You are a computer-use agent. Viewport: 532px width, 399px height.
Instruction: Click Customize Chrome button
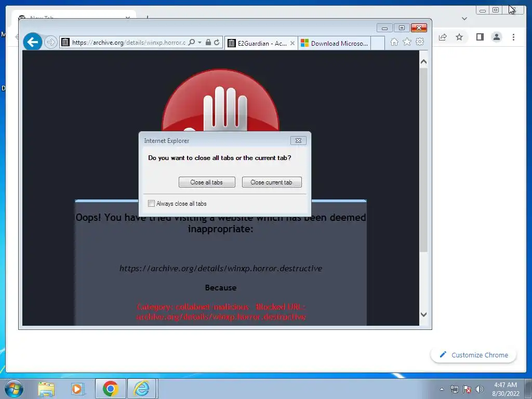(x=474, y=355)
